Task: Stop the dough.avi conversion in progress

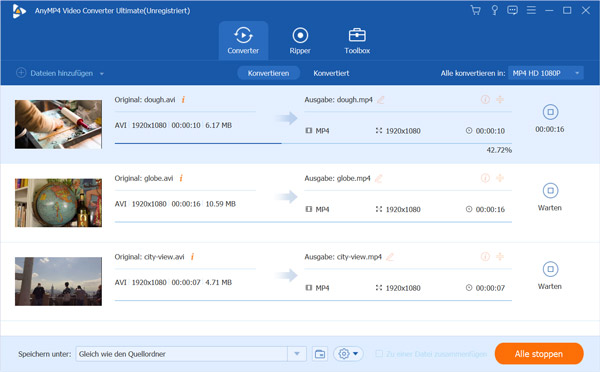Action: point(550,112)
